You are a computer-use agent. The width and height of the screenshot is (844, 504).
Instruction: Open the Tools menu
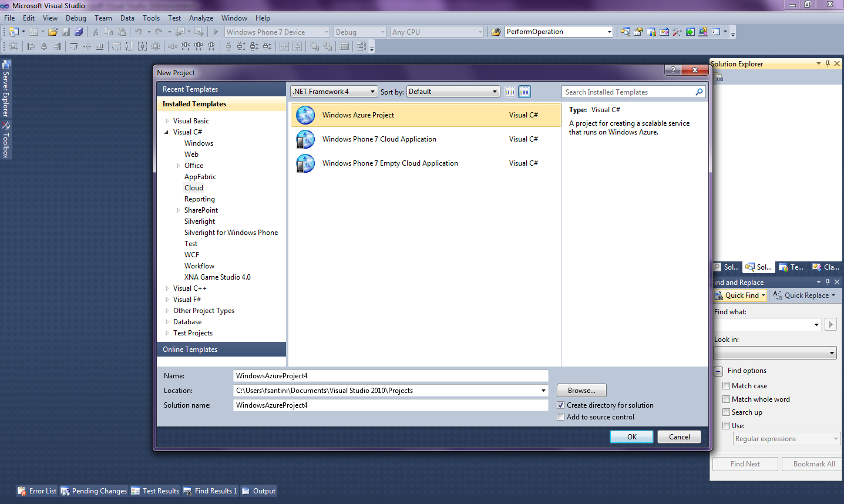(x=151, y=18)
